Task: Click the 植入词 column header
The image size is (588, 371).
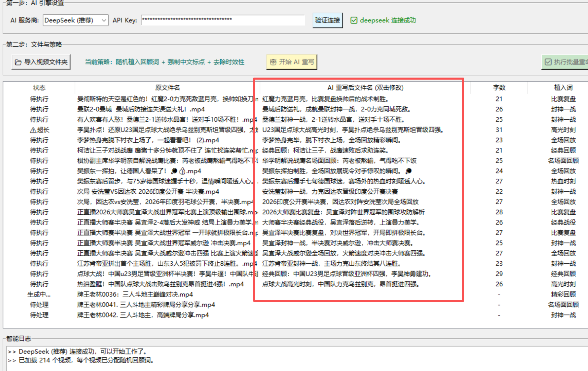Action: pos(563,87)
